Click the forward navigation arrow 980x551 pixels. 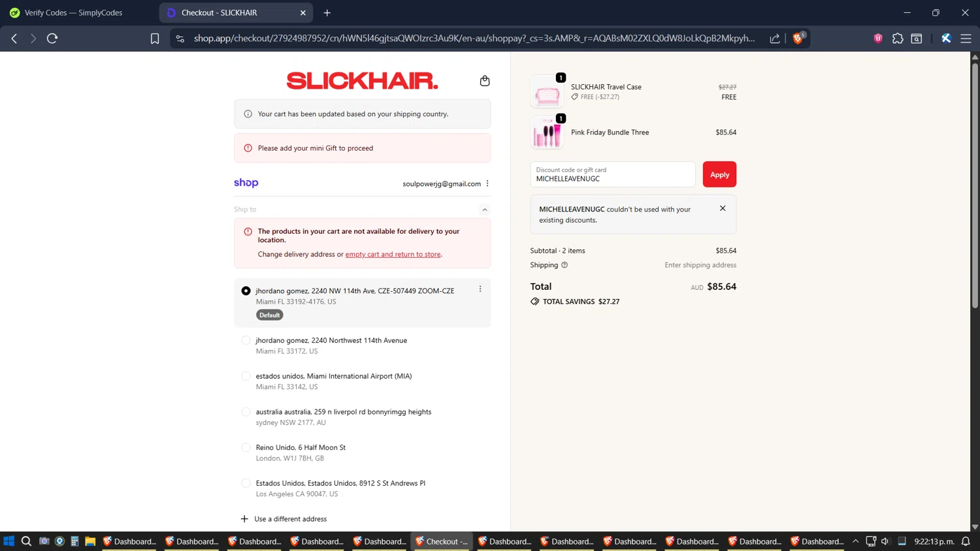[x=33, y=39]
